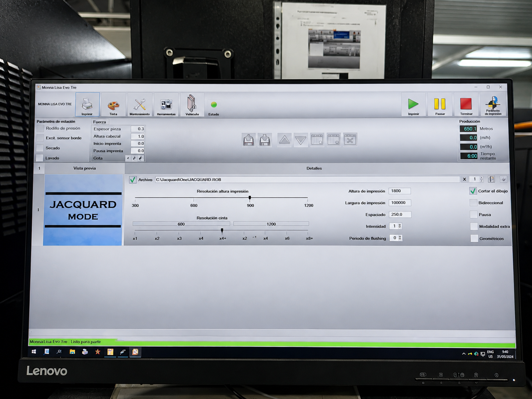The image size is (532, 399).
Task: Click the Pausa imprenta value field
Action: (138, 151)
